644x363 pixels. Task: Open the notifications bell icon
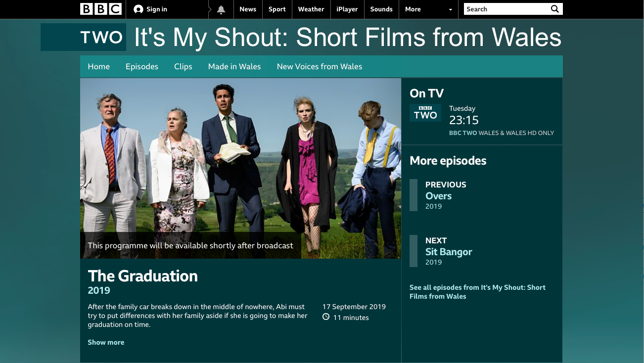[x=221, y=9]
